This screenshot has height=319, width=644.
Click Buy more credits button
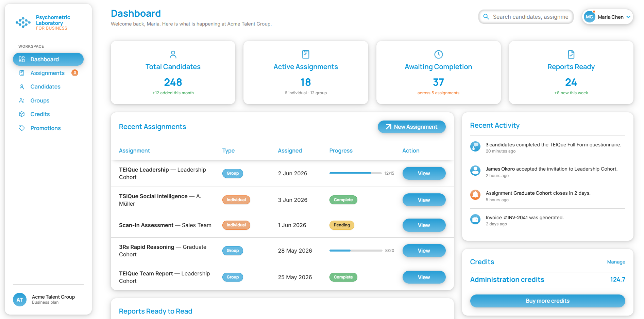[547, 301]
